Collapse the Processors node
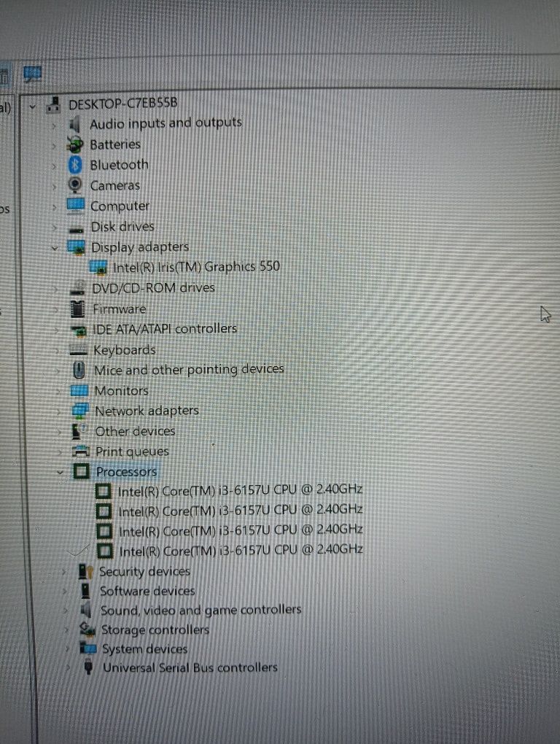Viewport: 560px width, 744px height. (x=60, y=473)
